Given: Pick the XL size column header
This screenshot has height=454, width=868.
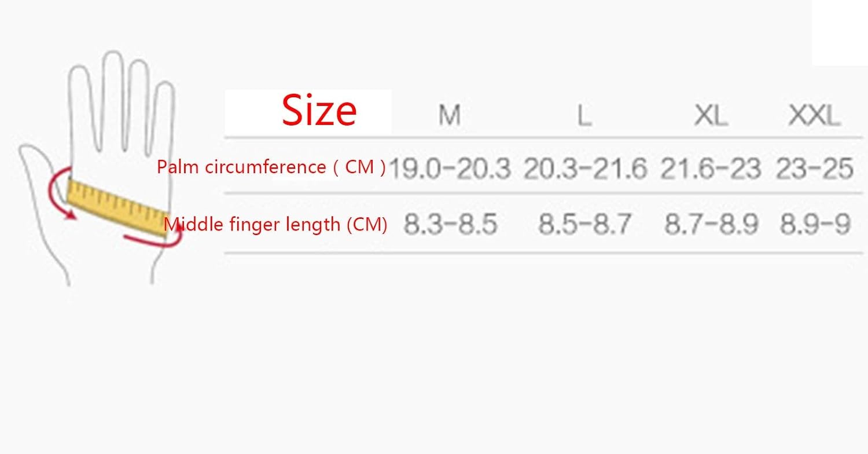Looking at the screenshot, I should [711, 116].
